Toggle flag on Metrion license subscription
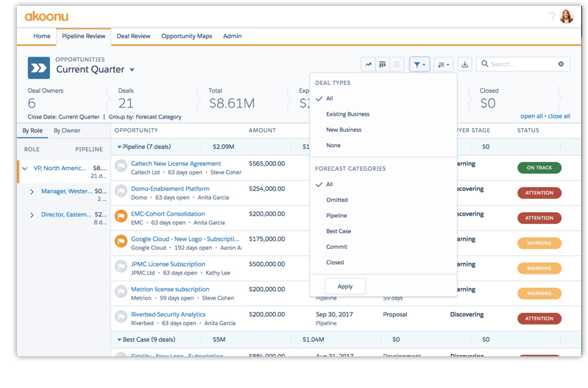This screenshot has height=388, width=588. (x=121, y=292)
